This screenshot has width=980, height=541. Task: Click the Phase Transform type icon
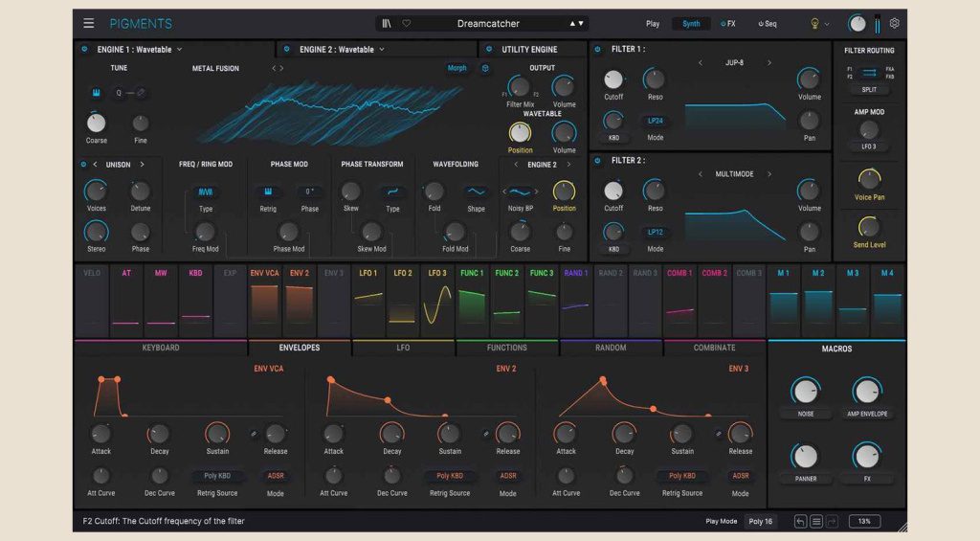pos(392,192)
